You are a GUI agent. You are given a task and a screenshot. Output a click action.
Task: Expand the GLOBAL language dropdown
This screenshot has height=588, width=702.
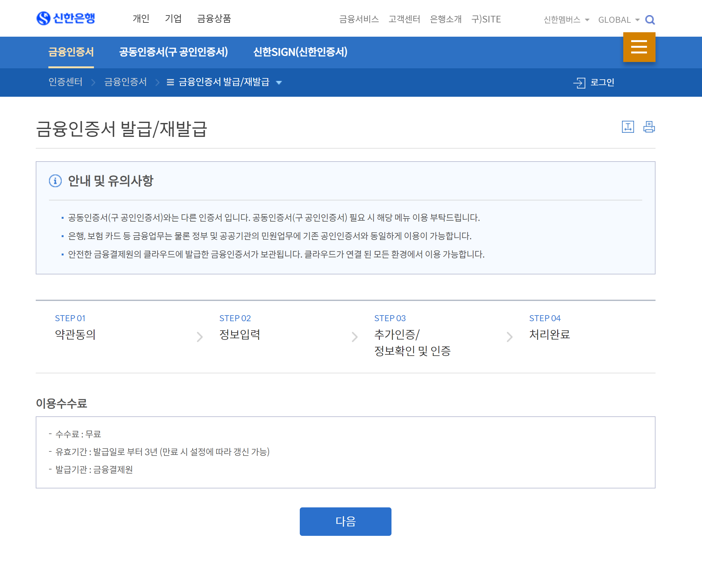pyautogui.click(x=619, y=20)
